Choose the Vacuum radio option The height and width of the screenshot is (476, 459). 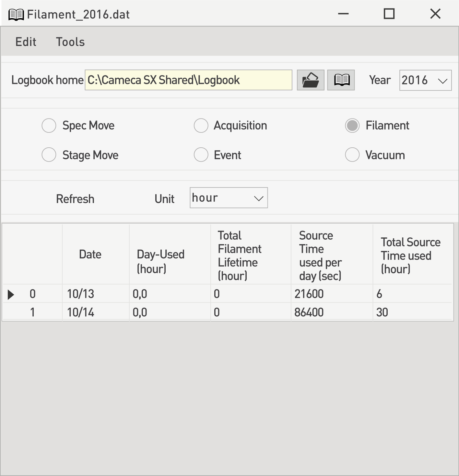coord(352,155)
